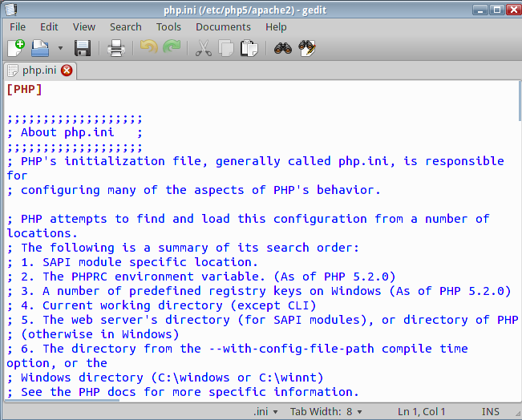Maximize the gedit window
522x420 pixels.
pyautogui.click(x=496, y=10)
